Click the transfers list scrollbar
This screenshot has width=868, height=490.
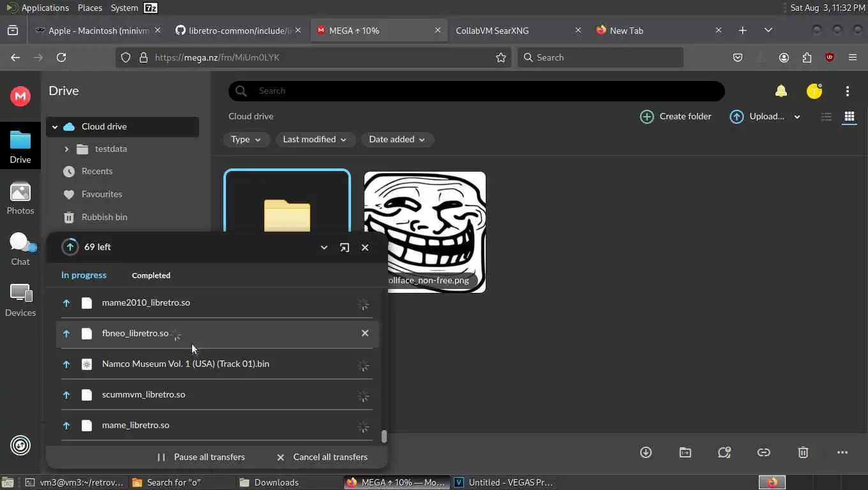pos(384,436)
